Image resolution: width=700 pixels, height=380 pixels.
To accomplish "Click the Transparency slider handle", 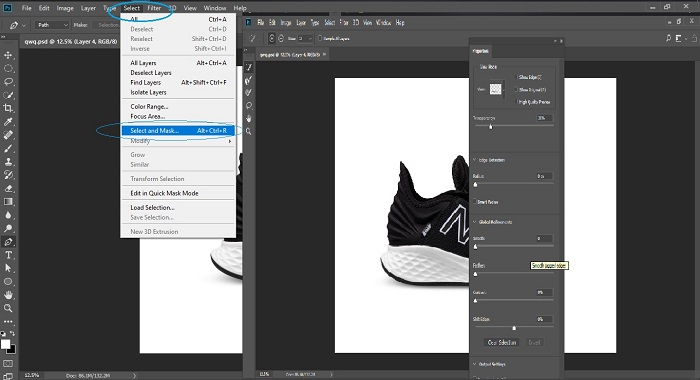I will [491, 126].
